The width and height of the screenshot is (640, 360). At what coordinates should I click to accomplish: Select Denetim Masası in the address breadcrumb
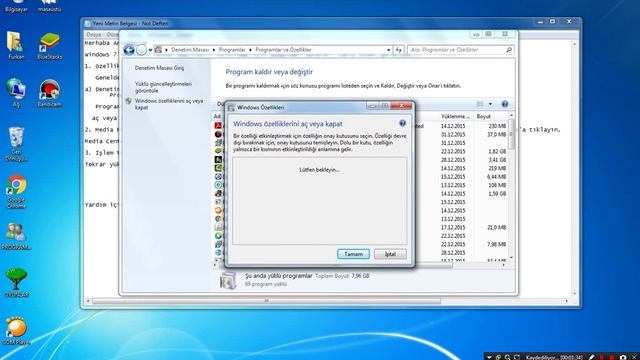point(190,50)
